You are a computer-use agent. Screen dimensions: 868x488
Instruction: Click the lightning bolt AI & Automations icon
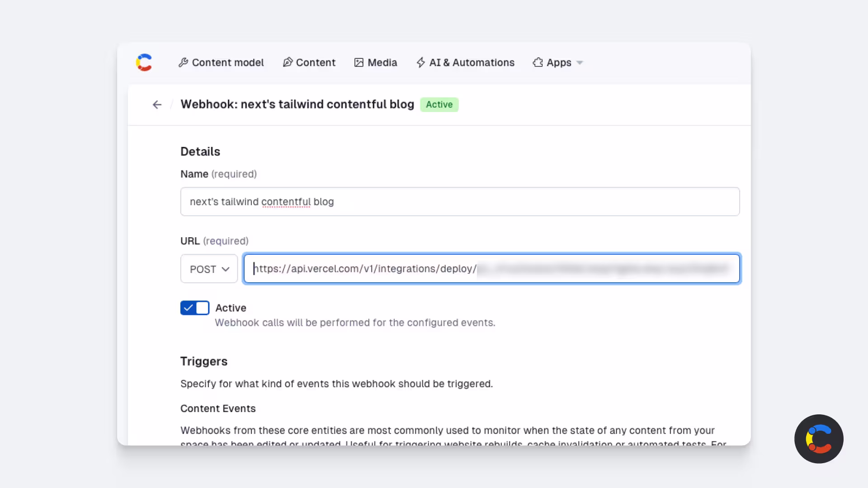pos(421,62)
